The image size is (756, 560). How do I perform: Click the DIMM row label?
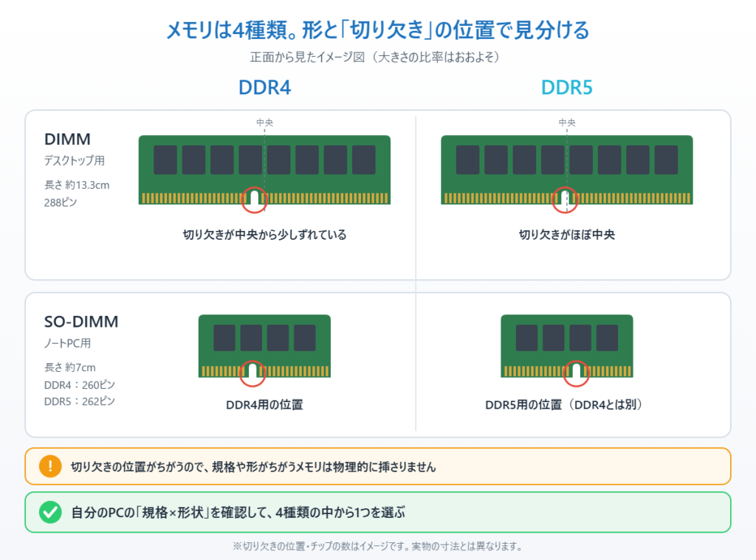coord(67,139)
